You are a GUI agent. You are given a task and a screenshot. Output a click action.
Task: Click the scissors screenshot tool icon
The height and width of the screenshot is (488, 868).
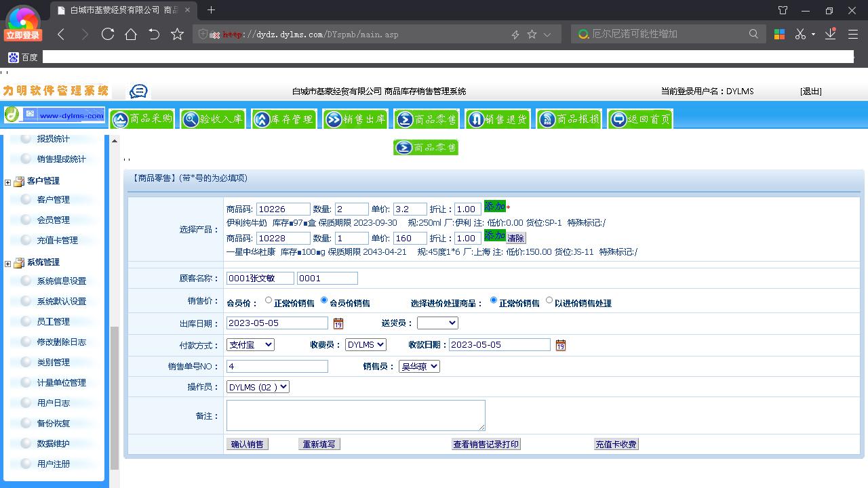click(x=800, y=34)
